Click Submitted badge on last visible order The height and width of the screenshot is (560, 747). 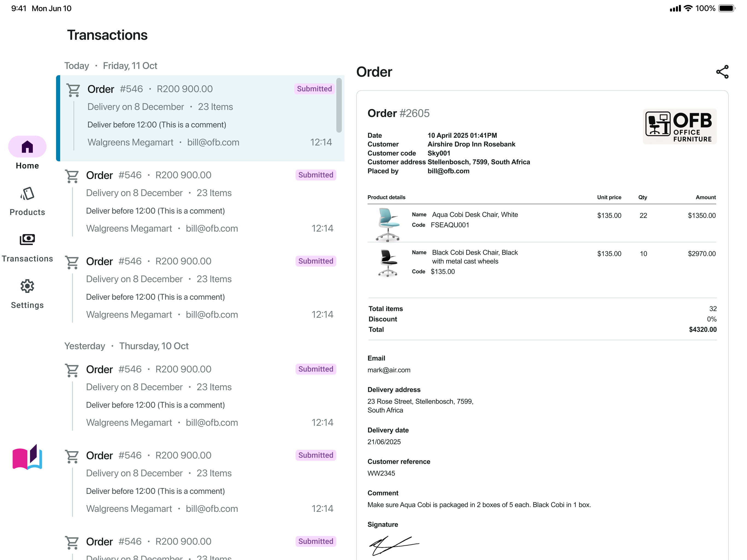pyautogui.click(x=316, y=541)
